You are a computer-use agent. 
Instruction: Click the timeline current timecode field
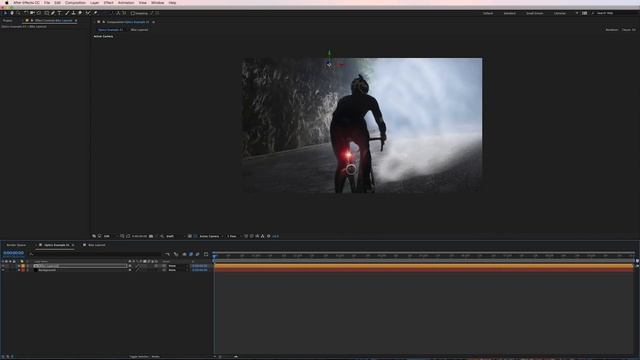pos(13,253)
